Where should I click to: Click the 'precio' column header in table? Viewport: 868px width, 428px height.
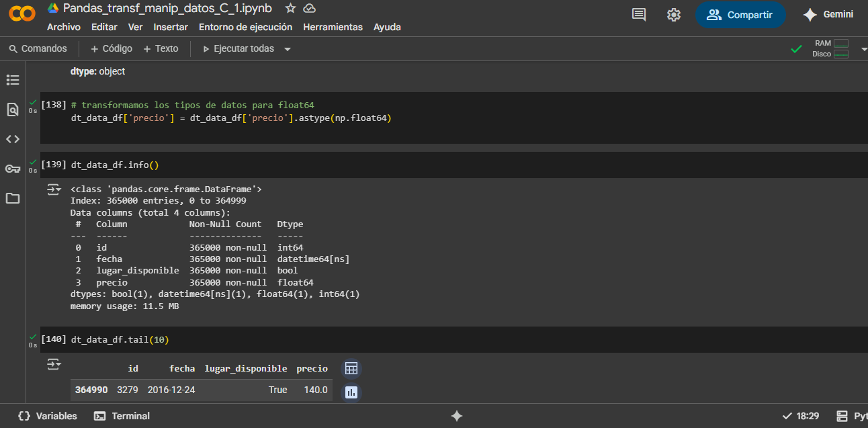[x=312, y=368]
